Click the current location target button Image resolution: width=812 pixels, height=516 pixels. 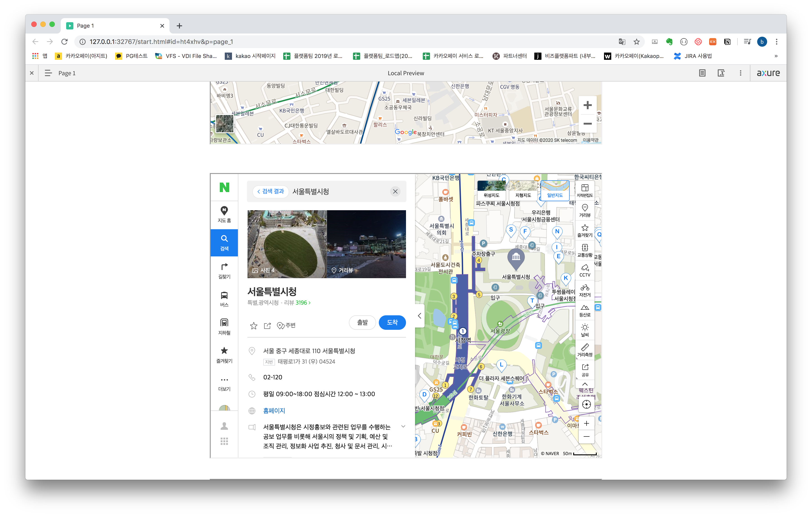(x=586, y=404)
